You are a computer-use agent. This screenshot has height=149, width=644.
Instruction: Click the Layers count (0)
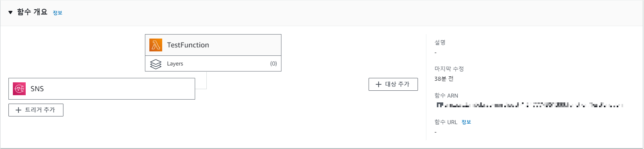point(273,63)
